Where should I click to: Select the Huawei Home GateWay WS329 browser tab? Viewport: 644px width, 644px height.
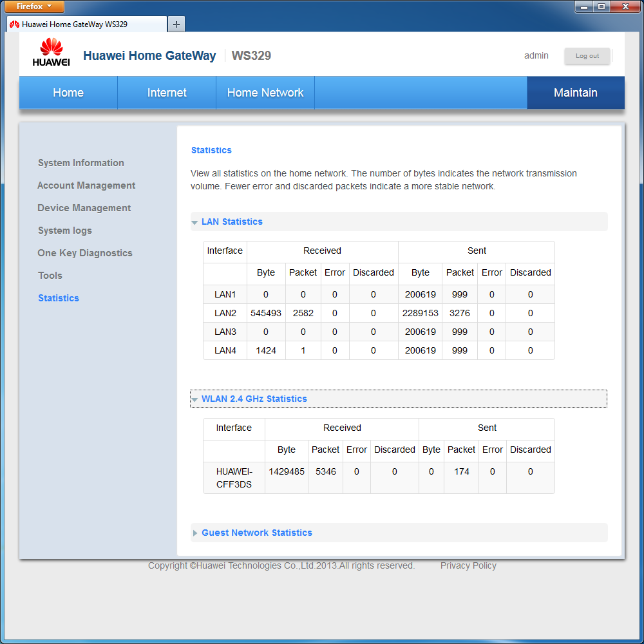click(87, 24)
